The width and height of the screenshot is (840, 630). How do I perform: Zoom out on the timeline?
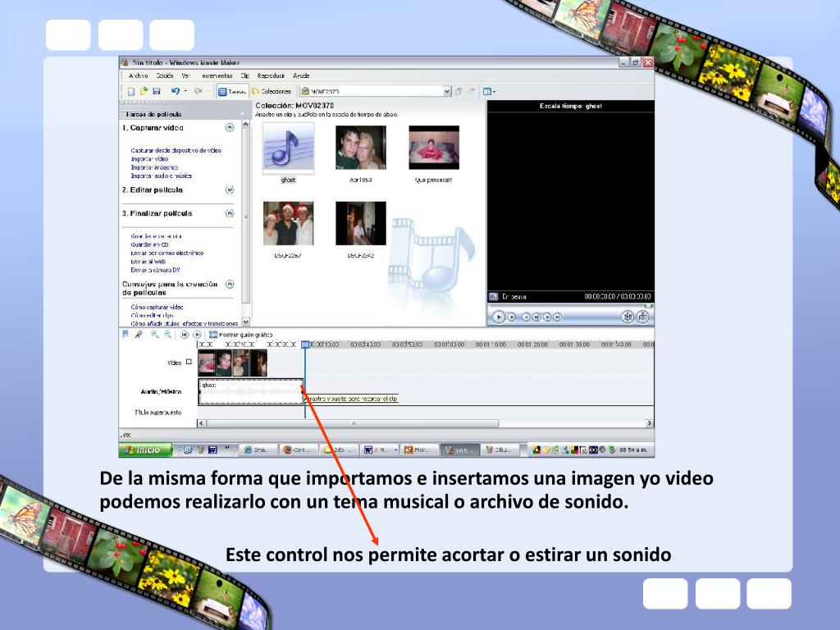[x=167, y=335]
